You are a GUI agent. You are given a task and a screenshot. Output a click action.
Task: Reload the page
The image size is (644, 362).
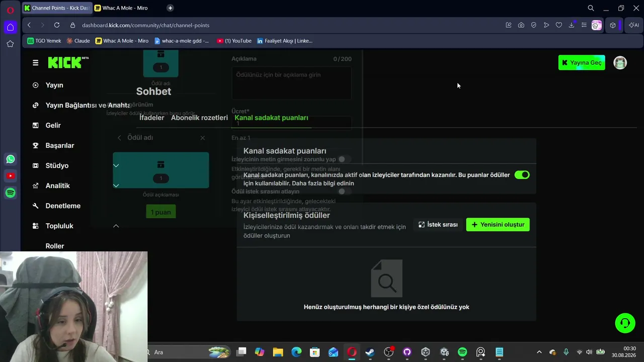(x=57, y=25)
